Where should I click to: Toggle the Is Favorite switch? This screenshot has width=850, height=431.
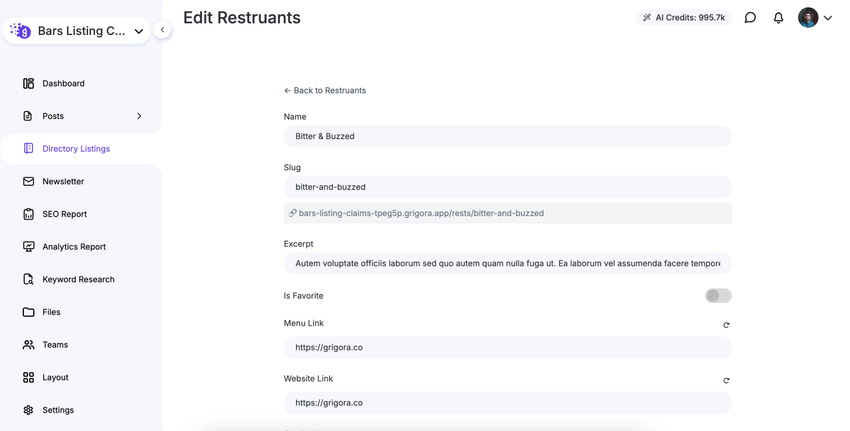(x=718, y=296)
